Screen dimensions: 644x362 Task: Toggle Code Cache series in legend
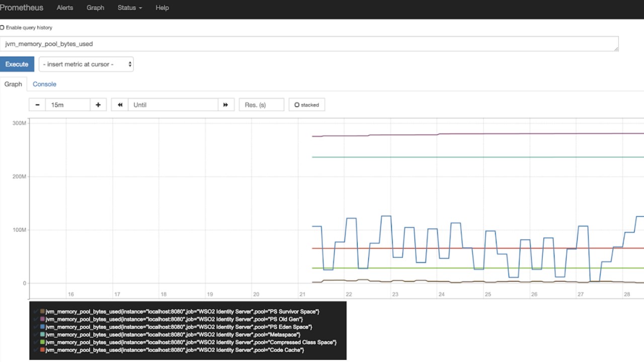click(175, 350)
